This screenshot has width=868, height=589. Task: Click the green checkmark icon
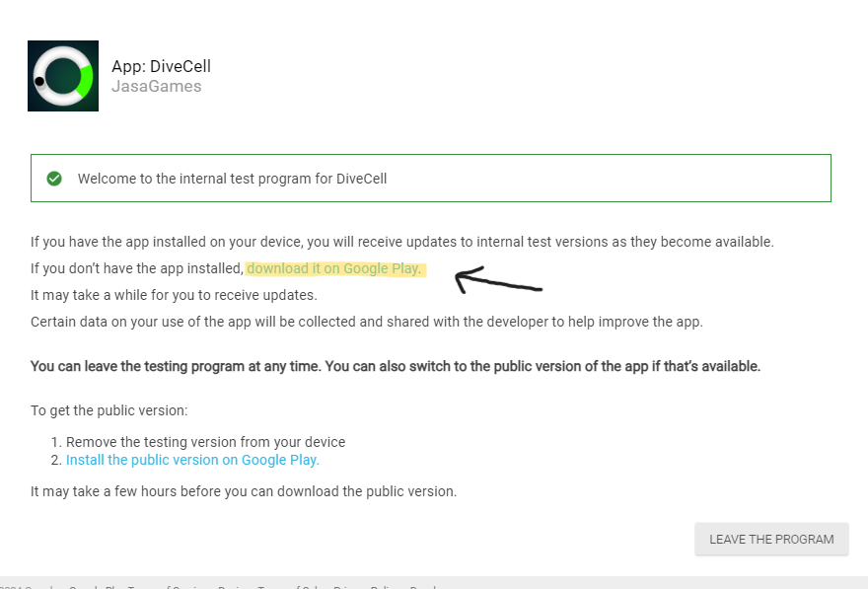click(x=54, y=179)
